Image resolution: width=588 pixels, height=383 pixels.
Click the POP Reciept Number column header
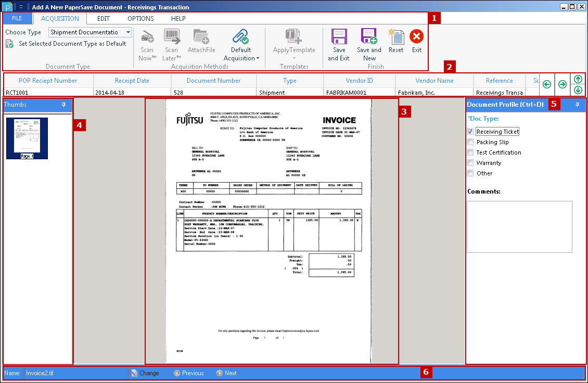48,81
